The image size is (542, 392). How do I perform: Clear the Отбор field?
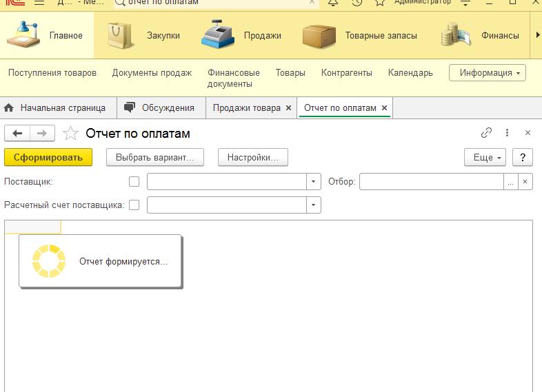coord(525,182)
